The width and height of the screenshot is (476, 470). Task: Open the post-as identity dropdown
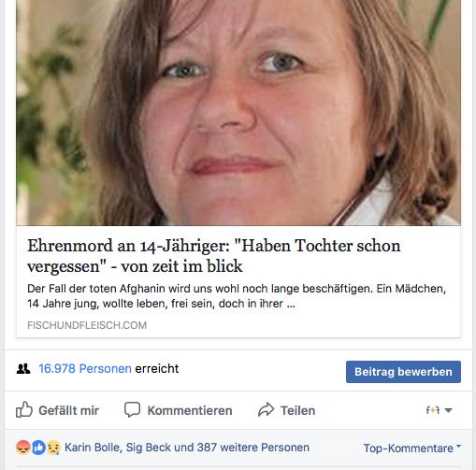[x=439, y=410]
